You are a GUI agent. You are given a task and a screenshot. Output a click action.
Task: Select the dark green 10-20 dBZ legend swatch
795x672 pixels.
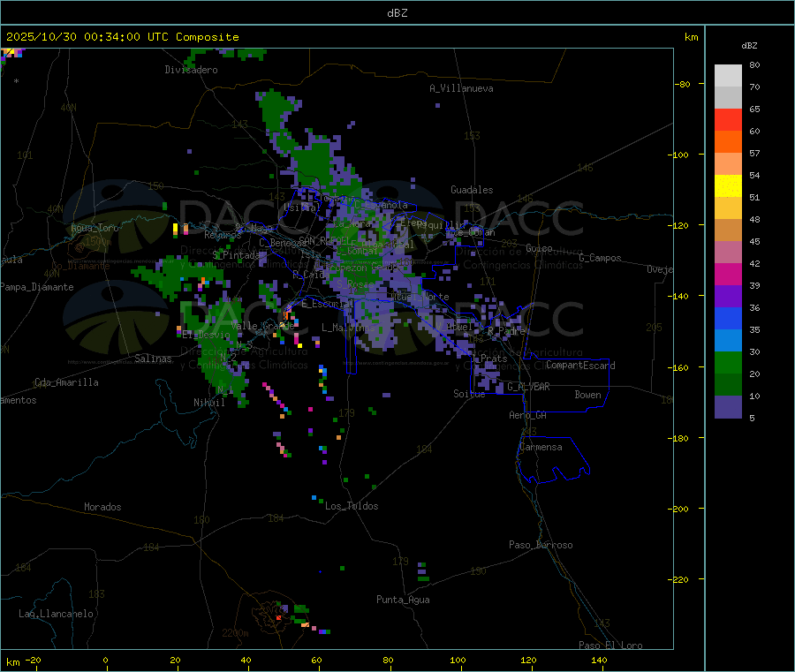[x=728, y=385]
